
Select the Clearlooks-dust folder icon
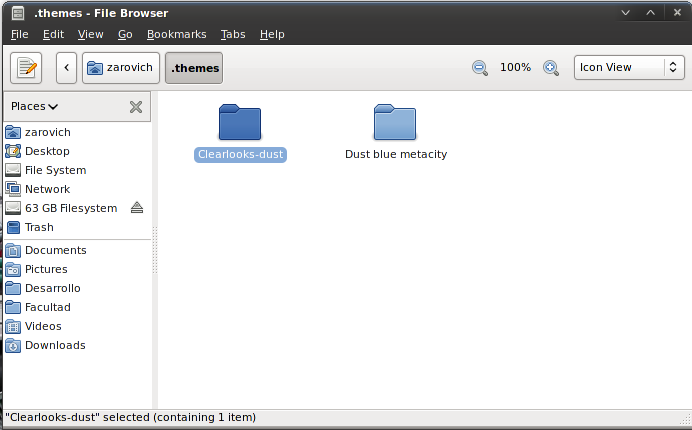coord(240,122)
